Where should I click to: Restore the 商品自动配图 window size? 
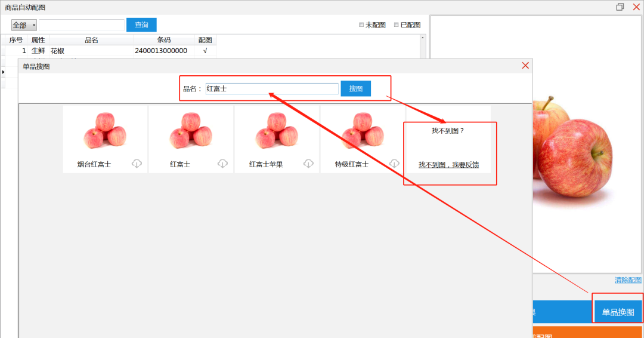(620, 7)
